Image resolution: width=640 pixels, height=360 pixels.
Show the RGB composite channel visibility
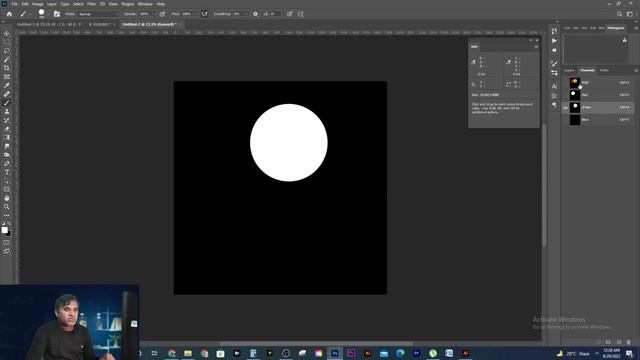click(565, 83)
